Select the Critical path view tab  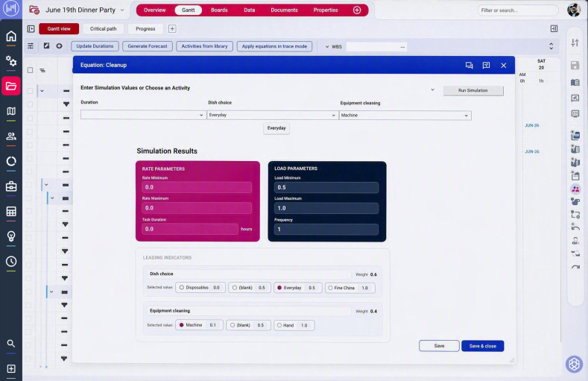(x=103, y=29)
